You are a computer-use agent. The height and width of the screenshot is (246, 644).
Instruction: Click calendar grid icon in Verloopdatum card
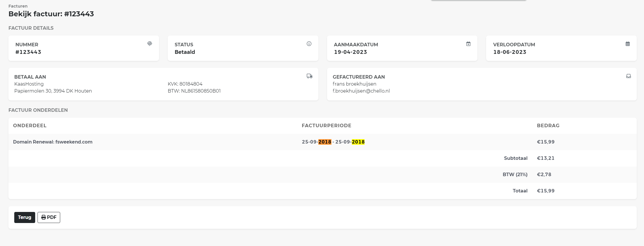[x=627, y=44]
